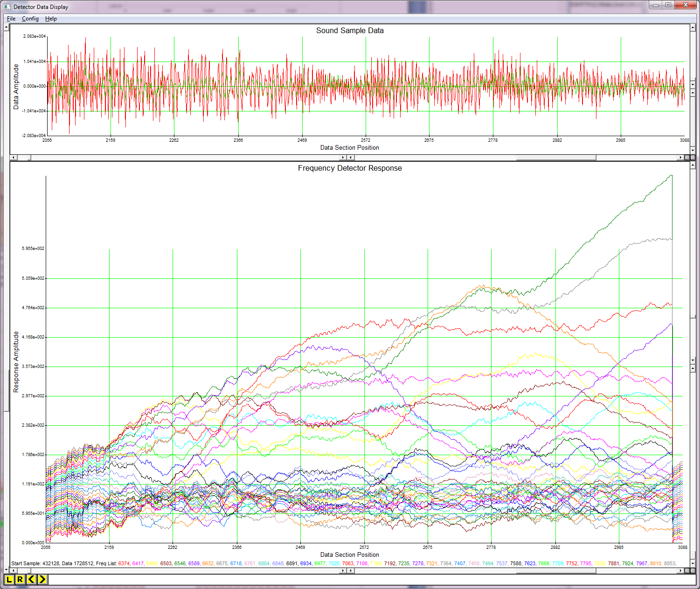Click the Detector Data Display title bar icon
This screenshot has height=589, width=700.
click(x=7, y=7)
